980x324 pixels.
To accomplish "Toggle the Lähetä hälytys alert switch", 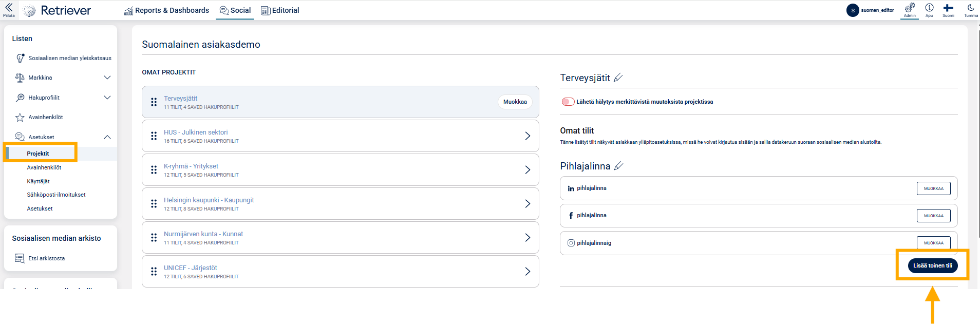I will point(568,102).
